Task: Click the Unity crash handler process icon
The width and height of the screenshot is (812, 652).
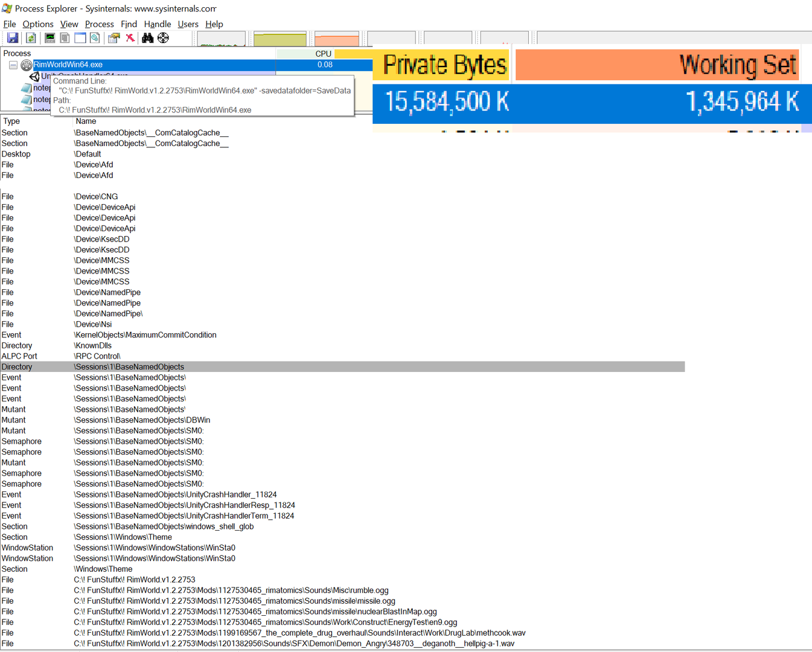Action: 34,76
